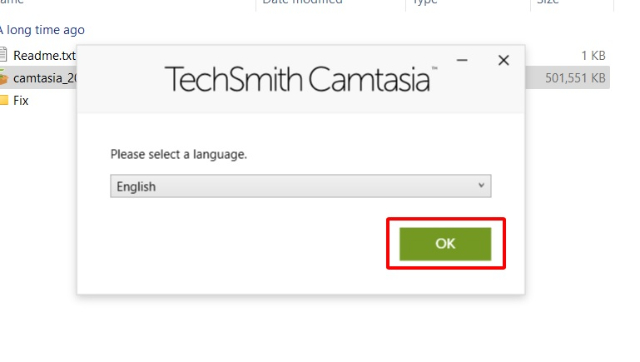Viewport: 640px width, 362px height.
Task: Click the green OK button
Action: (x=445, y=244)
